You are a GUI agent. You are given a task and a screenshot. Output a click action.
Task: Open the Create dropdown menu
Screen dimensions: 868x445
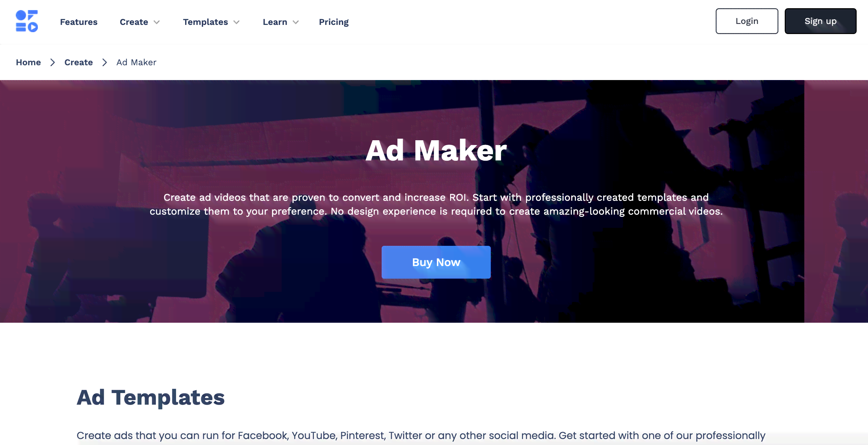click(139, 21)
